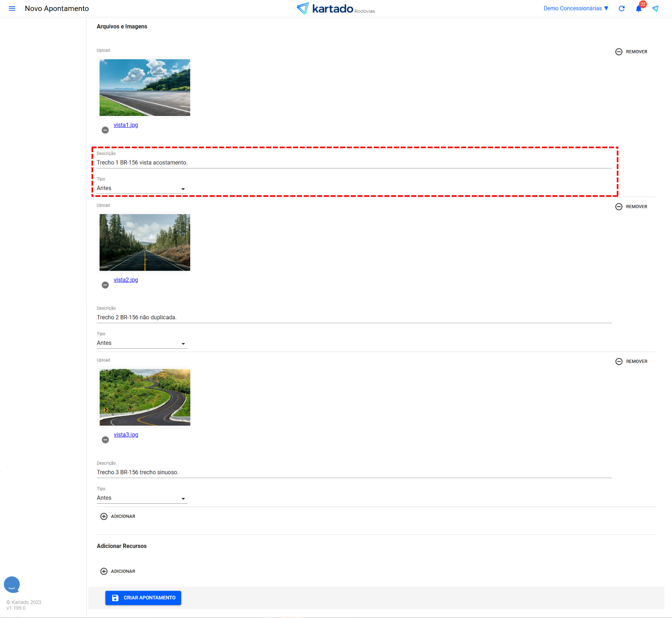Click the Trecho 1 description field

(354, 163)
